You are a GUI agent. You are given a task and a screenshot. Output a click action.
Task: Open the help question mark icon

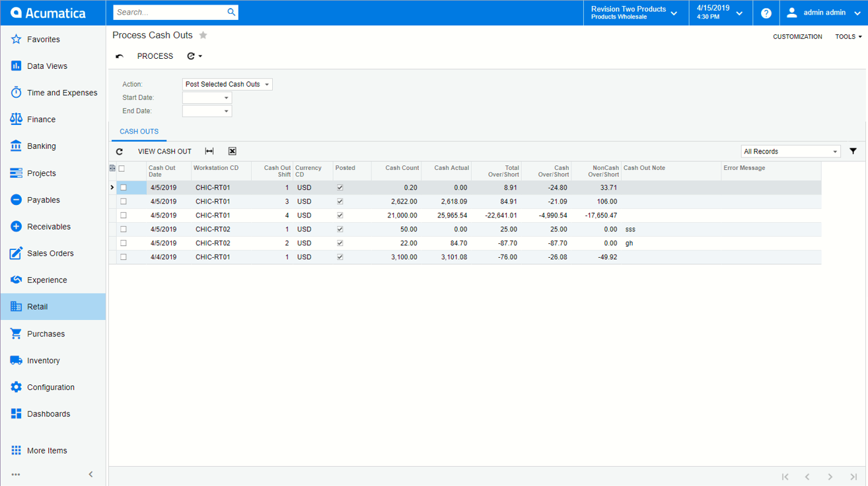(766, 13)
